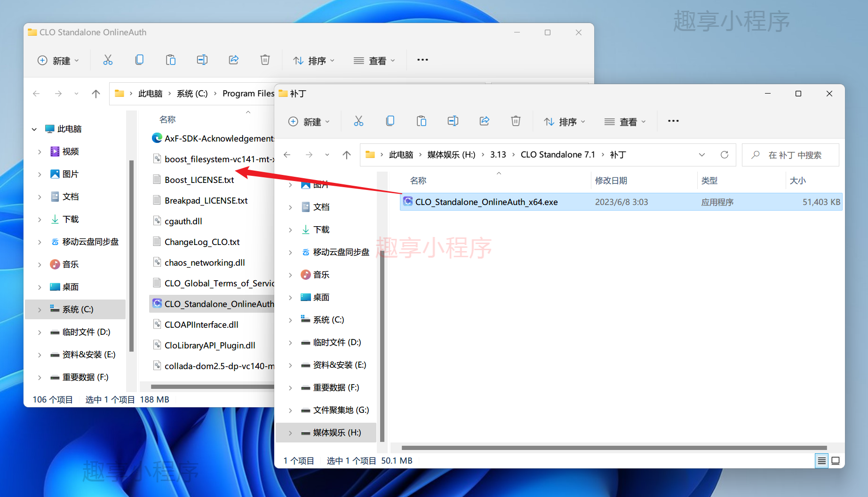
Task: Open 新建 dropdown in 补丁 window
Action: click(309, 122)
